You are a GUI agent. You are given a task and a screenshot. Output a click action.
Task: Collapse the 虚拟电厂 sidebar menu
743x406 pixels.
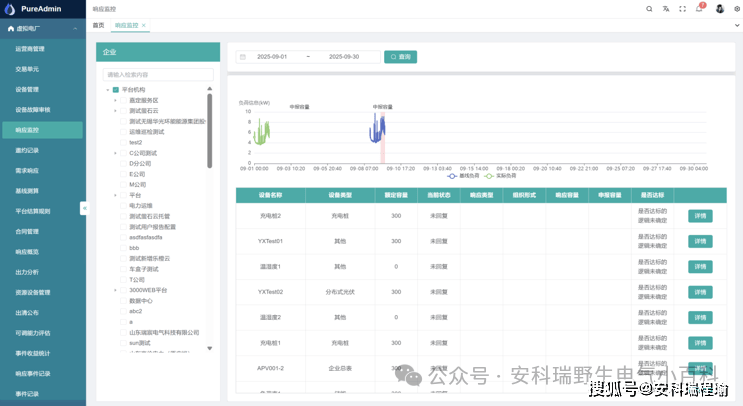coord(75,29)
